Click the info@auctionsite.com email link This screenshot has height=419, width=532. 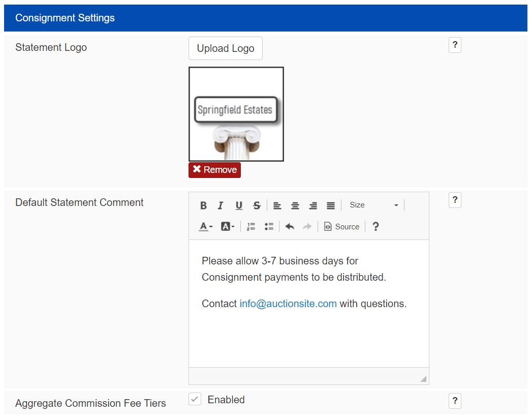[288, 304]
